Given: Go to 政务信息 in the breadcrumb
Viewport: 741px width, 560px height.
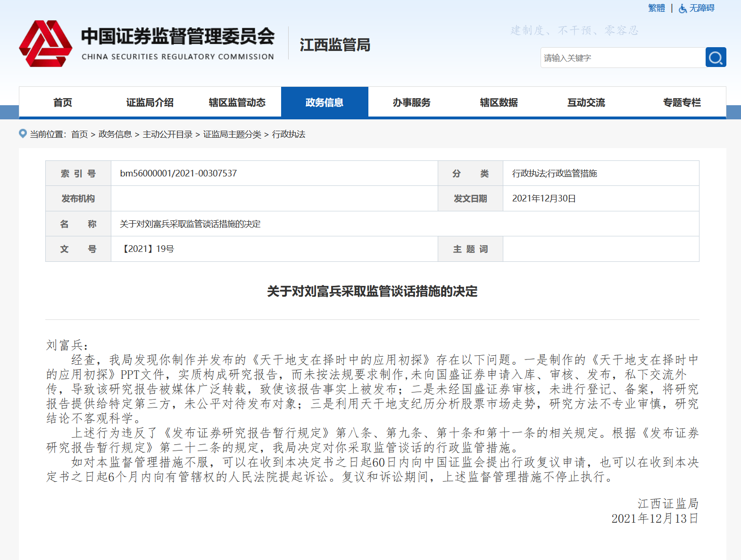Looking at the screenshot, I should [115, 134].
